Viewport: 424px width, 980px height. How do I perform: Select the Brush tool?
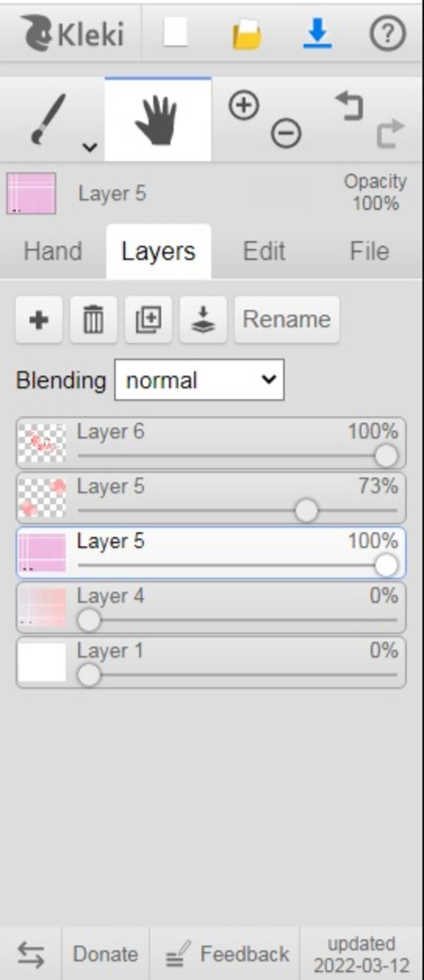(x=48, y=119)
